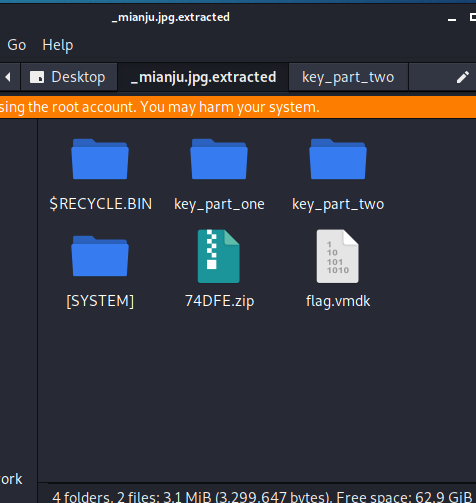Open the key_part_one folder icon
This screenshot has width=476, height=503.
[x=219, y=159]
